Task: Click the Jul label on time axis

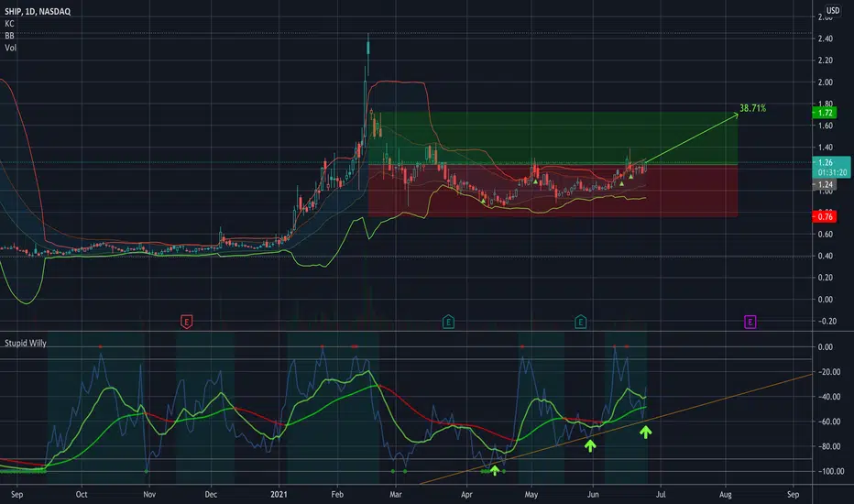Action: click(x=661, y=494)
